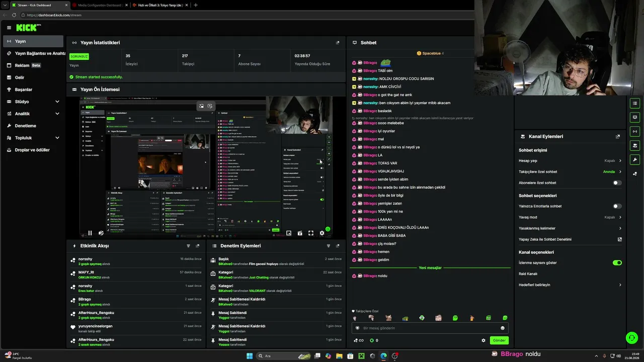The width and height of the screenshot is (644, 362).
Task: Open a new browser tab
Action: tap(196, 5)
